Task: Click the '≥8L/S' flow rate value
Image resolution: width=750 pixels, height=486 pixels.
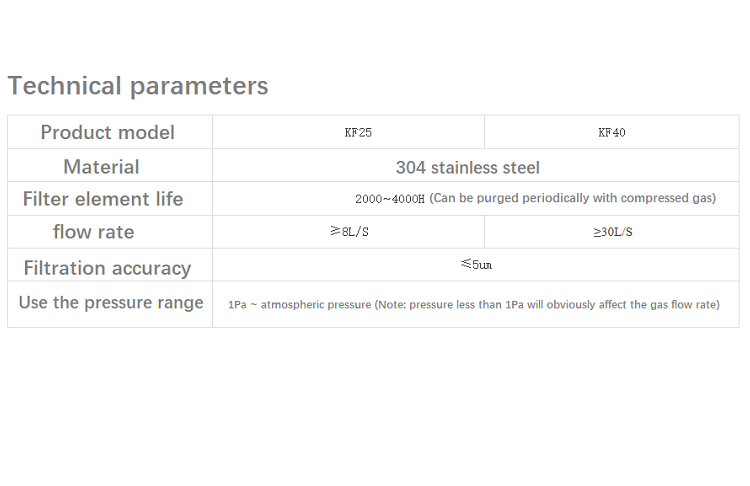Action: 349,232
